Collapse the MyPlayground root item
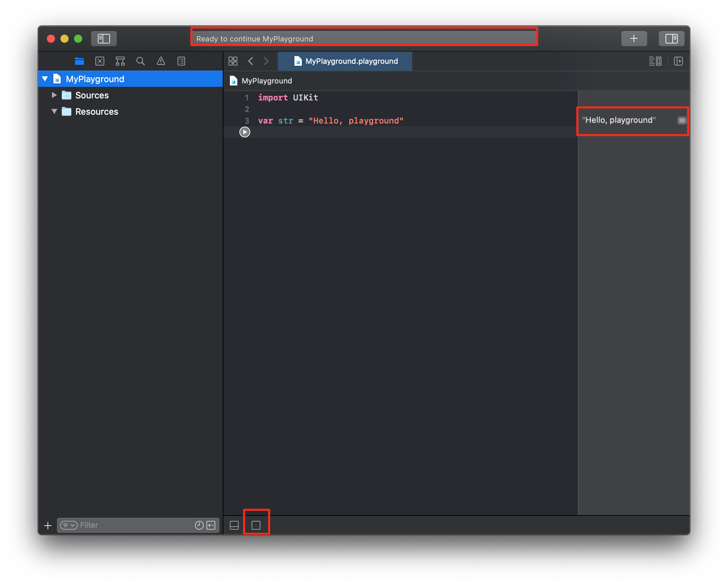The image size is (728, 585). pos(45,79)
